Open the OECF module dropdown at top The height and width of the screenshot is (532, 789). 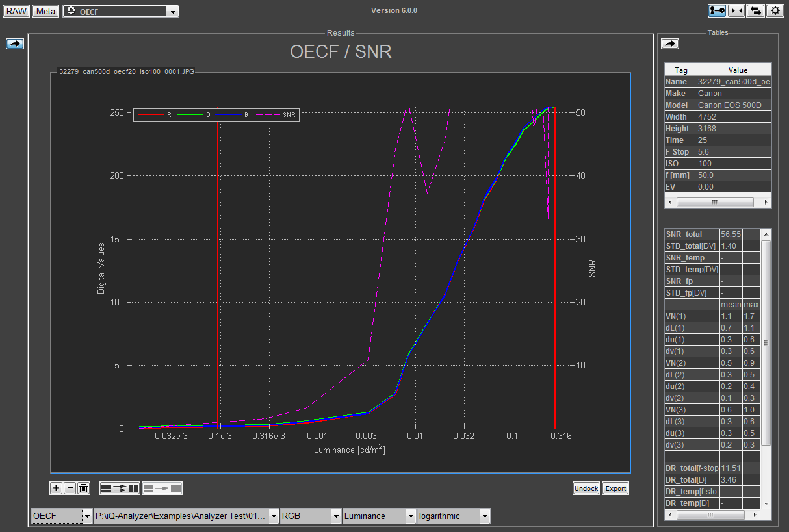pyautogui.click(x=172, y=12)
